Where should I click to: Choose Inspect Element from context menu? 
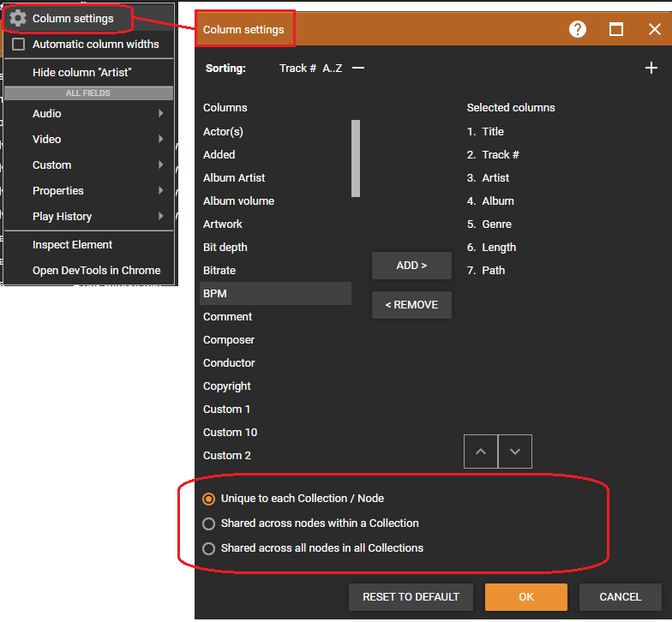[x=73, y=244]
